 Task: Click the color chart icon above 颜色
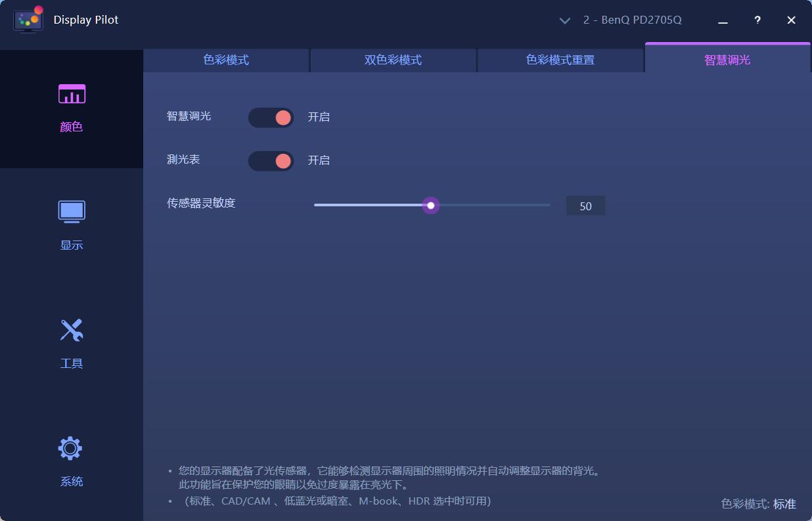(x=71, y=93)
